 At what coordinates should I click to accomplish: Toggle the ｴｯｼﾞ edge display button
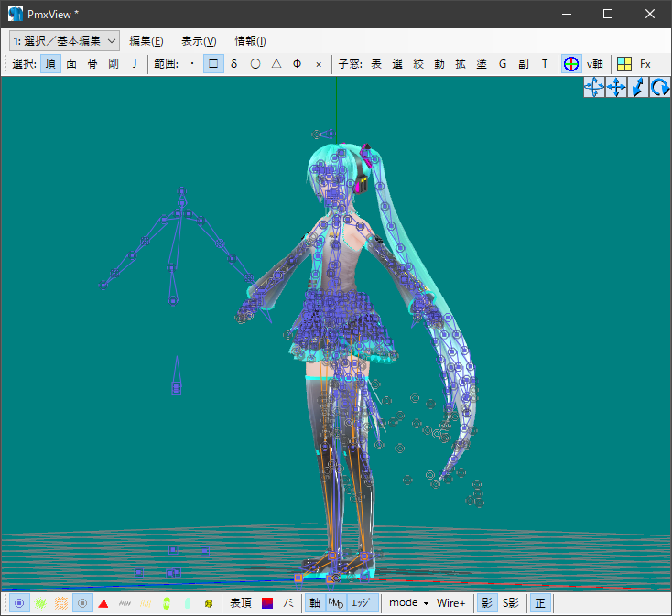pyautogui.click(x=363, y=603)
